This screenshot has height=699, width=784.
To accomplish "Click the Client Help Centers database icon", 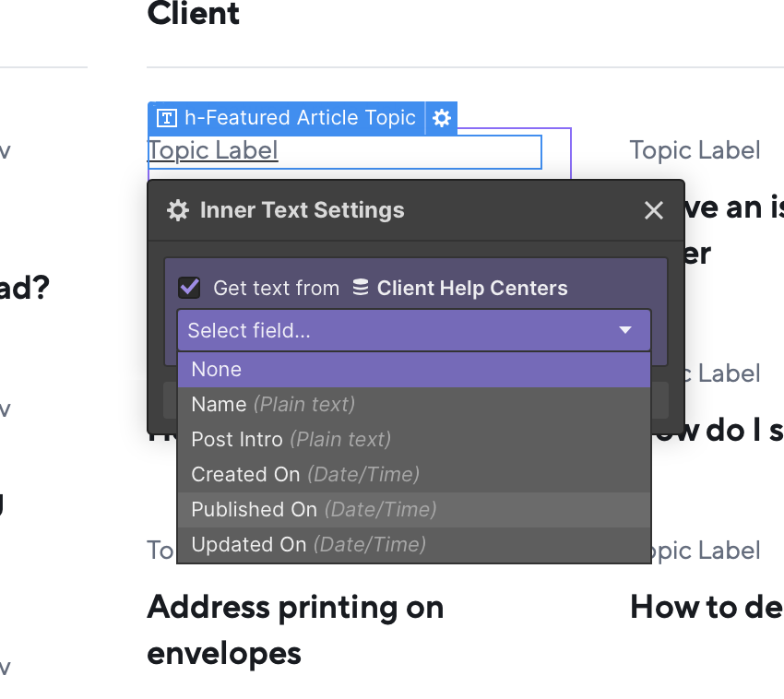I will [361, 288].
